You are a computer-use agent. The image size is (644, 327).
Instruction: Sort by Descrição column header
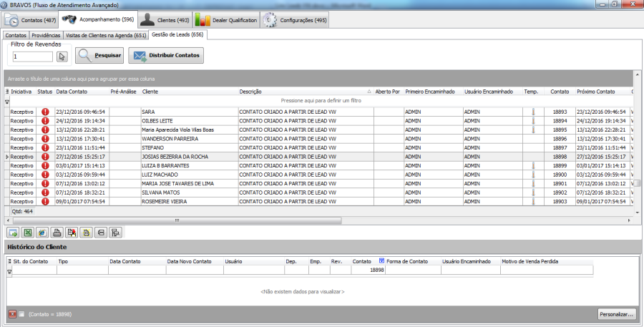[x=306, y=92]
